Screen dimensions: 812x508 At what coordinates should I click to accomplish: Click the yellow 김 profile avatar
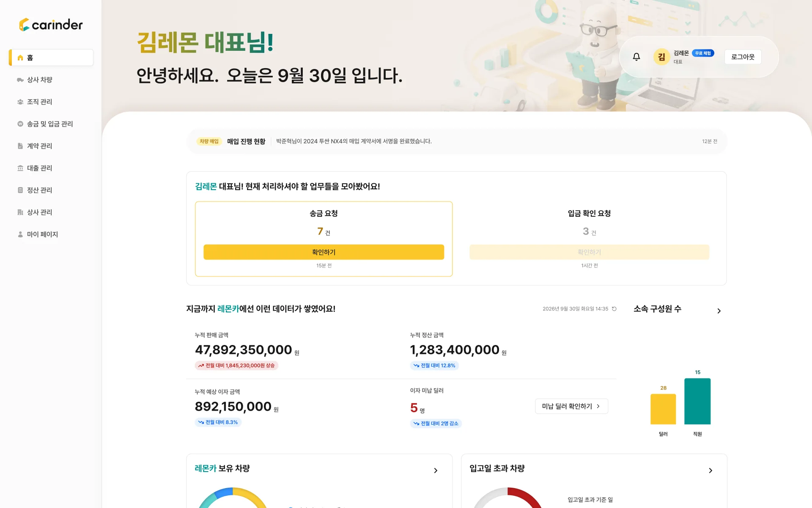(x=661, y=57)
